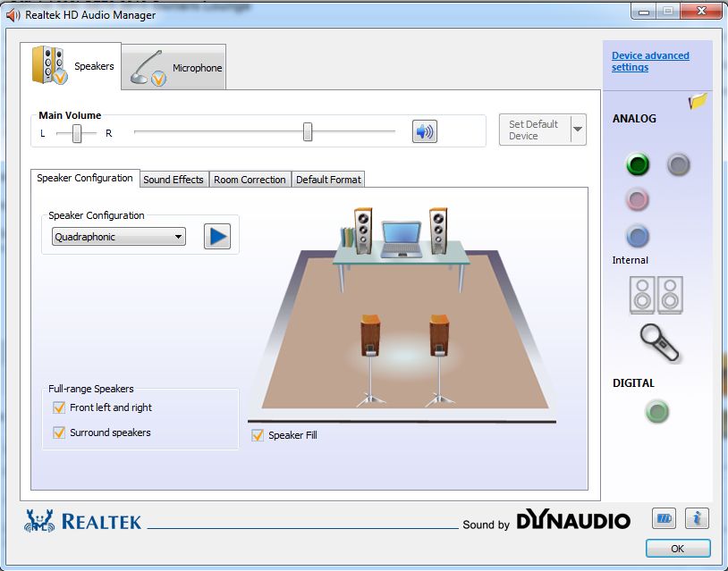The width and height of the screenshot is (728, 571).
Task: Click the mute speaker volume icon
Action: [x=424, y=131]
